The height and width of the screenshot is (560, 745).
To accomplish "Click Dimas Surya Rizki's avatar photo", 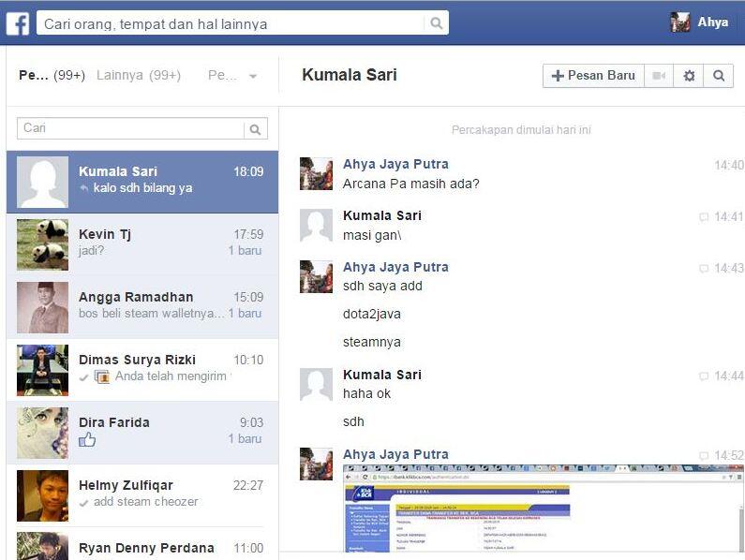I will 43,370.
